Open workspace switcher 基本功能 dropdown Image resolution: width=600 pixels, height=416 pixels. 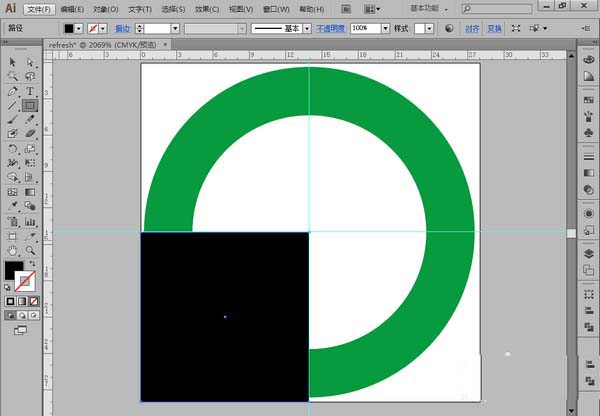tap(429, 8)
